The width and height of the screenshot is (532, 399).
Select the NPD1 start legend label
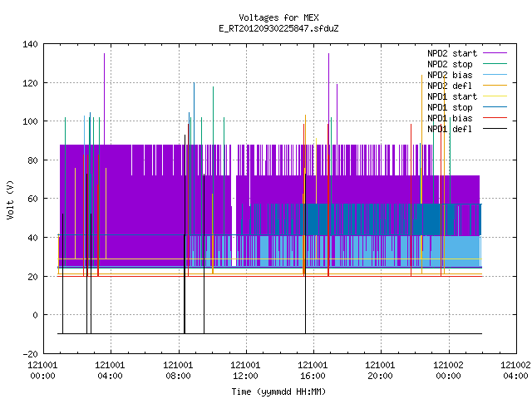(x=452, y=96)
